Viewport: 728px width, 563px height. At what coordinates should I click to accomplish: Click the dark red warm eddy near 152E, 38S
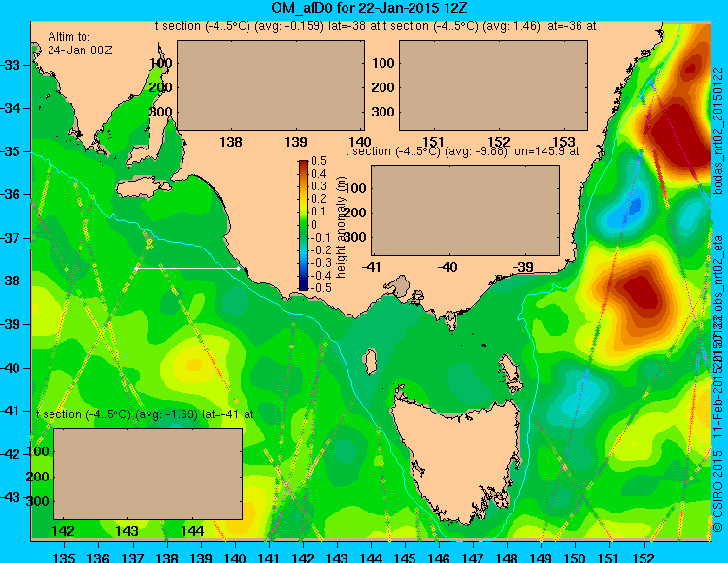643,292
